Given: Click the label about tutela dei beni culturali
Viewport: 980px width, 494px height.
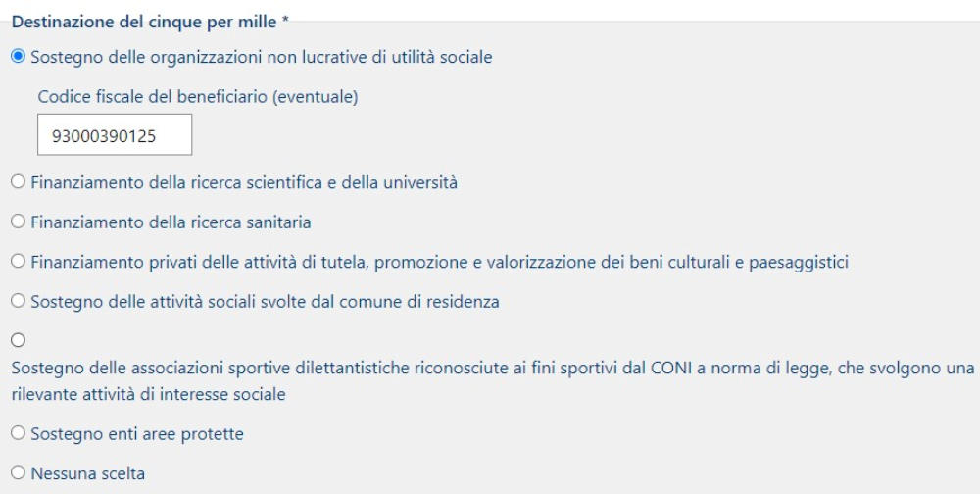Looking at the screenshot, I should pyautogui.click(x=439, y=263).
